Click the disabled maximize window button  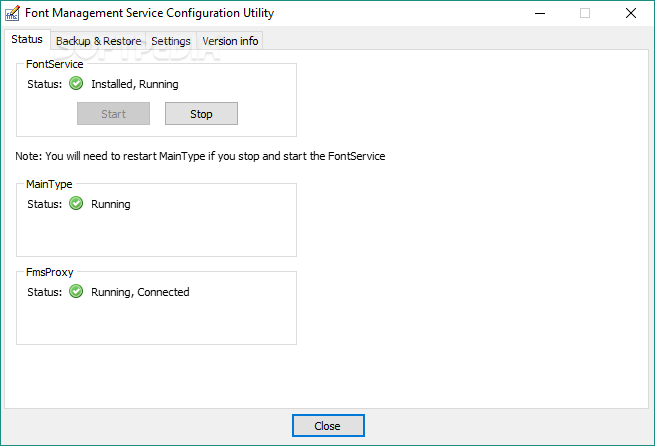(x=585, y=13)
